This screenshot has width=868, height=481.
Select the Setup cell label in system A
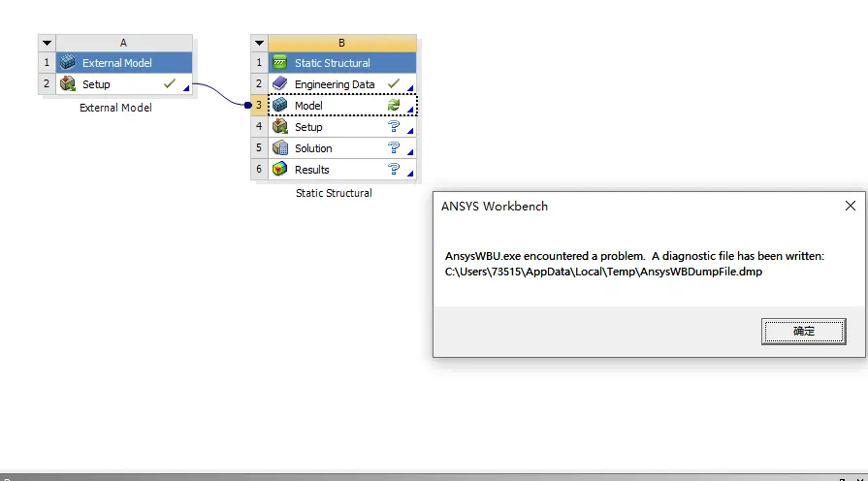(x=96, y=84)
